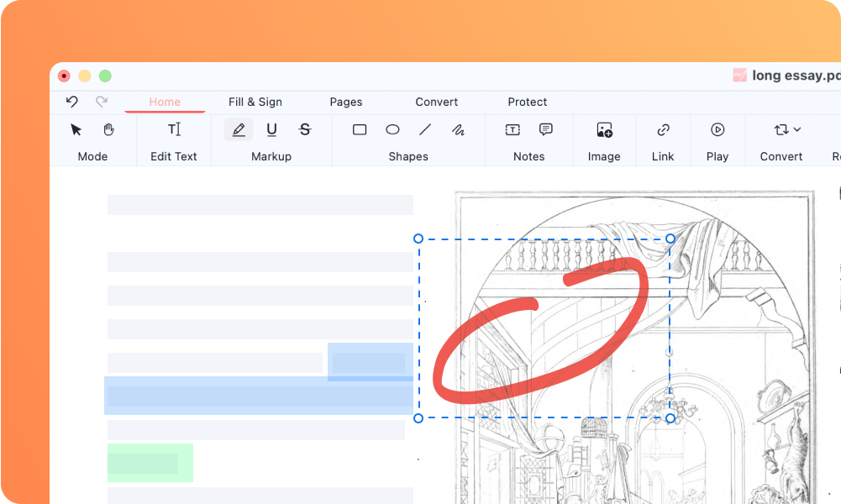The width and height of the screenshot is (841, 504).
Task: Select the arrow pointer mode tool
Action: tap(76, 129)
